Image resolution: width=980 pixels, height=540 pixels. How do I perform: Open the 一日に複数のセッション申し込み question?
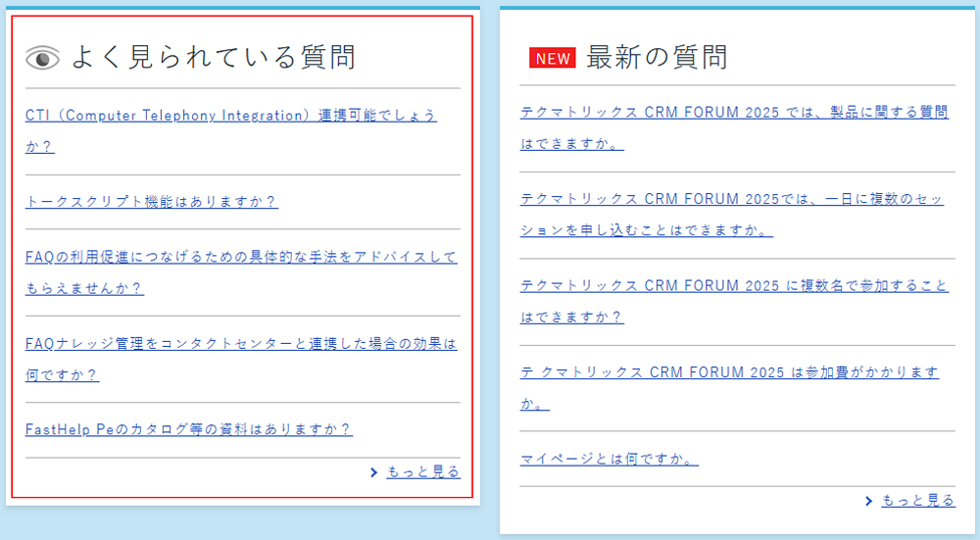pos(731,199)
